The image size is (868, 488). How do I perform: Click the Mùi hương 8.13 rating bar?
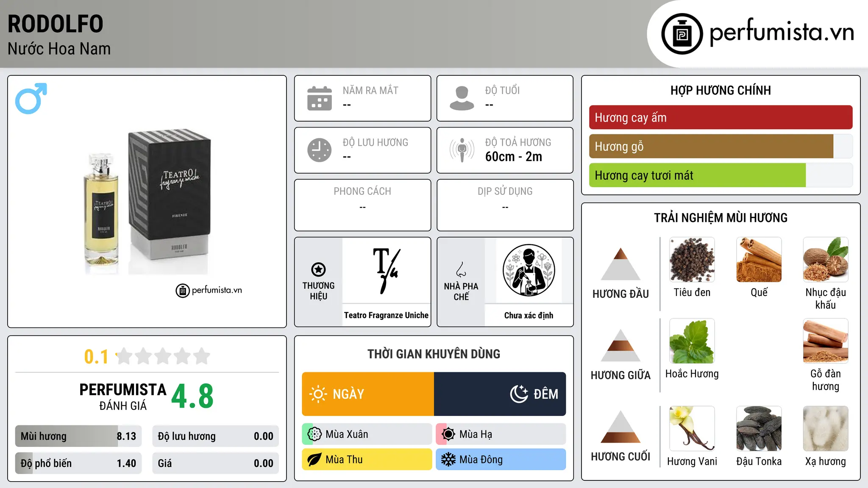click(x=78, y=436)
